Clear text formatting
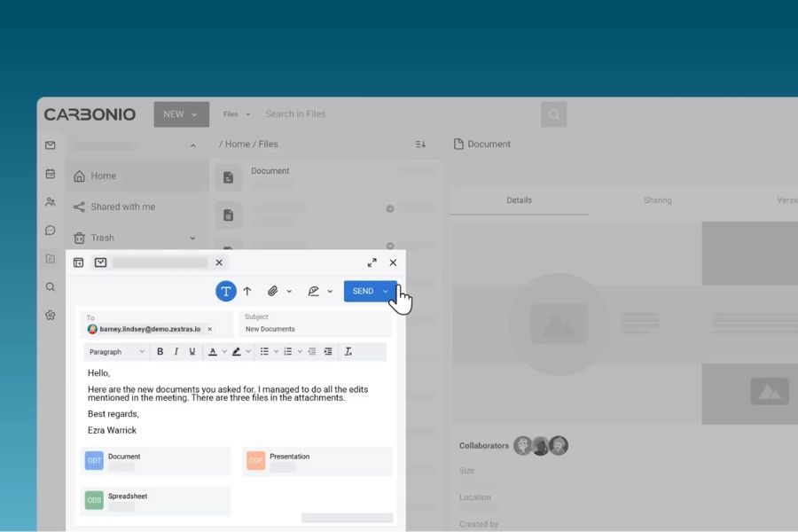This screenshot has width=798, height=532. click(348, 352)
